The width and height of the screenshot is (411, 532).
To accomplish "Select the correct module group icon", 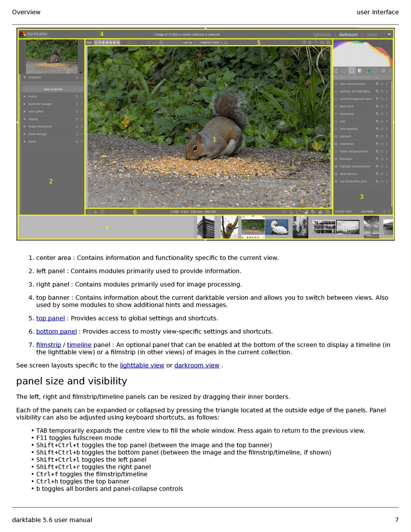I will coord(375,71).
